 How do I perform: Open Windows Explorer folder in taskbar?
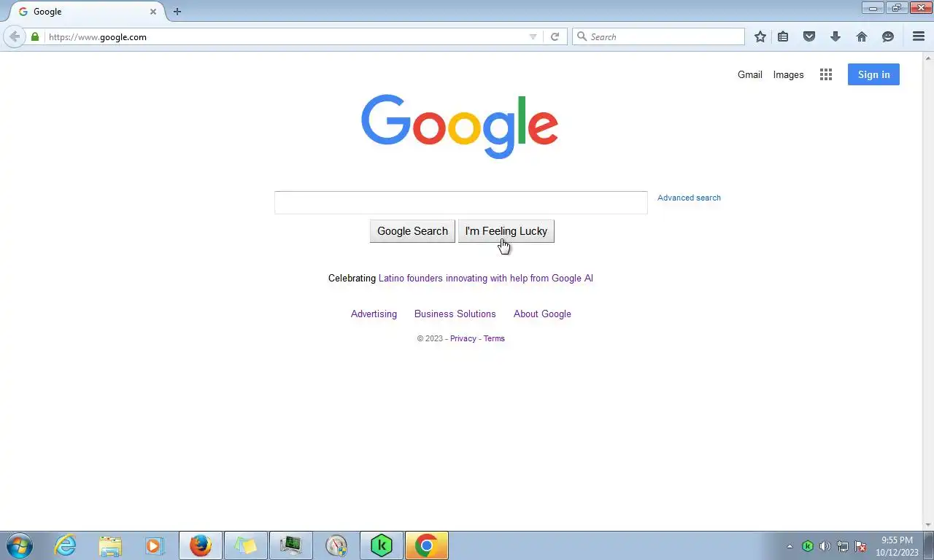[x=110, y=545]
